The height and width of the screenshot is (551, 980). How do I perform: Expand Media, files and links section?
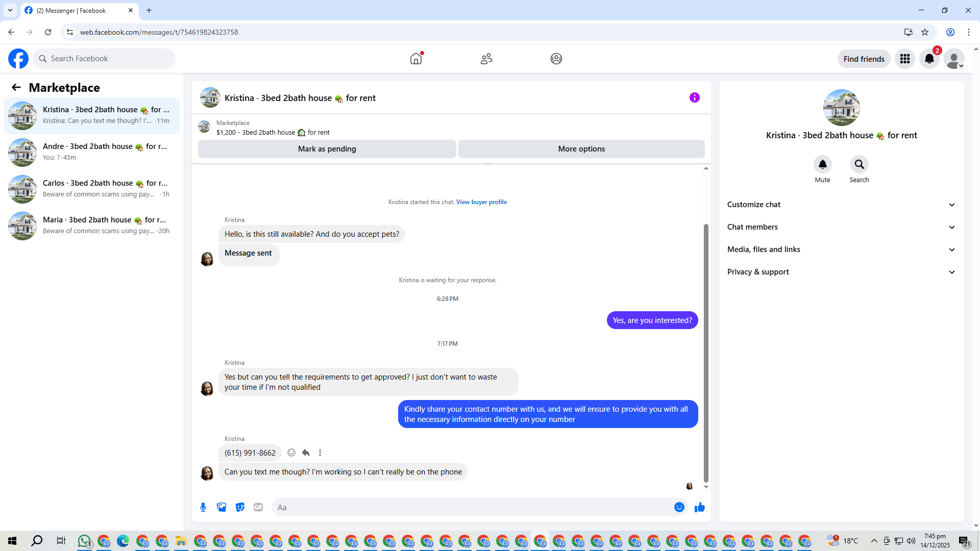[x=841, y=249]
